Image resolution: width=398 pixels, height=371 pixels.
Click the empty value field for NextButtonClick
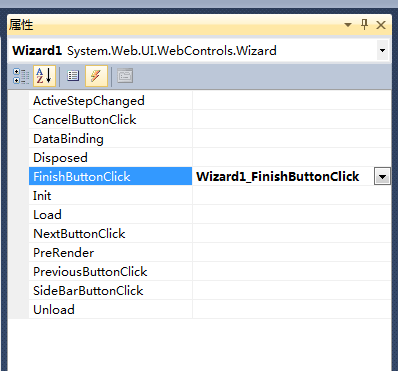tap(292, 233)
